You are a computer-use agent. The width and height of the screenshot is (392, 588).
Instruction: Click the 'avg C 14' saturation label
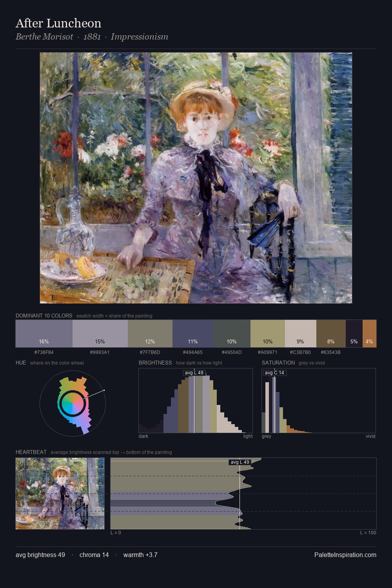click(274, 373)
